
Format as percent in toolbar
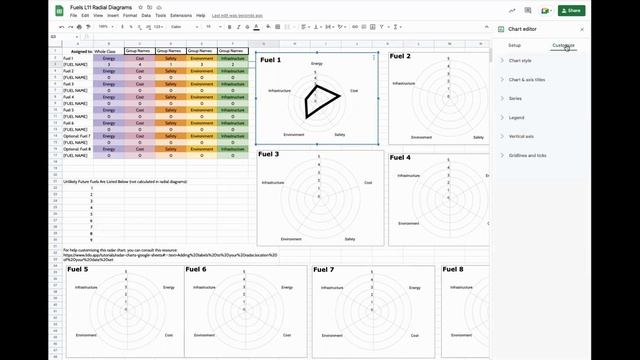[131, 27]
